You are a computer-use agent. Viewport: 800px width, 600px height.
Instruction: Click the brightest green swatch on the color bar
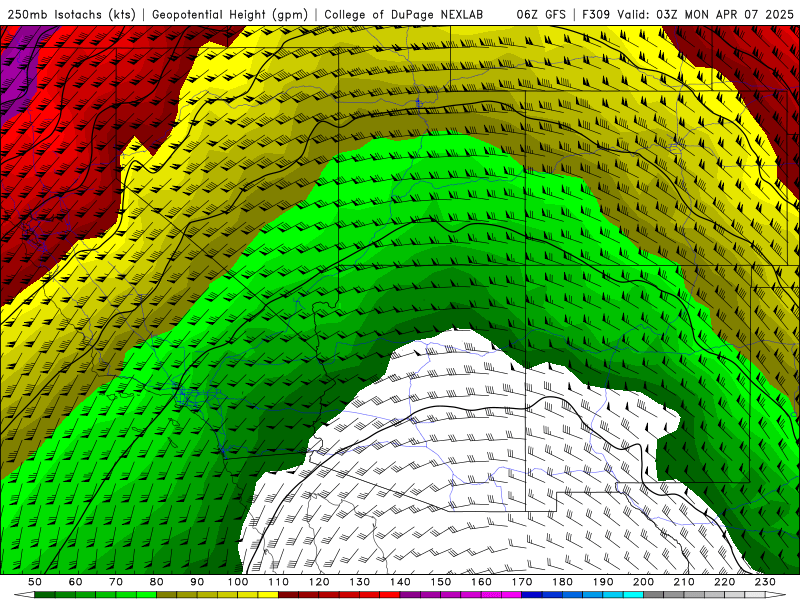tap(146, 595)
